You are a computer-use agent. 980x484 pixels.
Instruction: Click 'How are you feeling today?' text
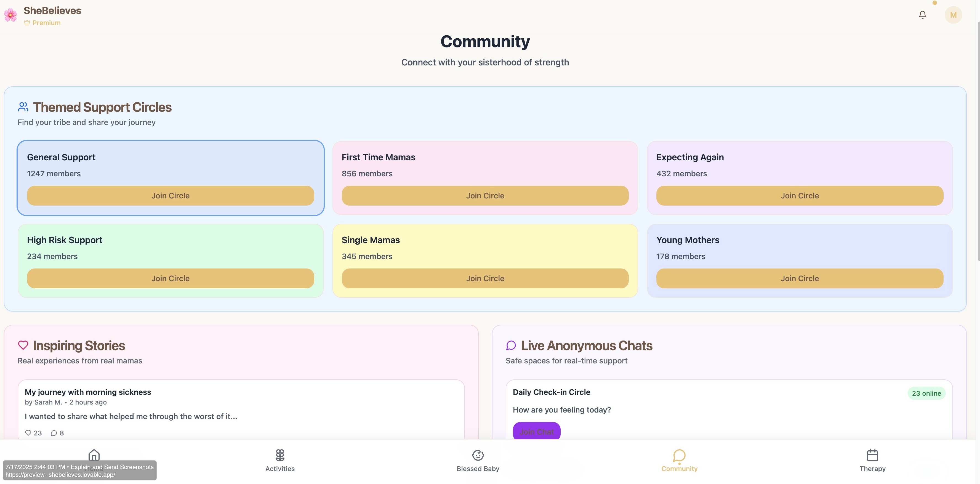561,410
